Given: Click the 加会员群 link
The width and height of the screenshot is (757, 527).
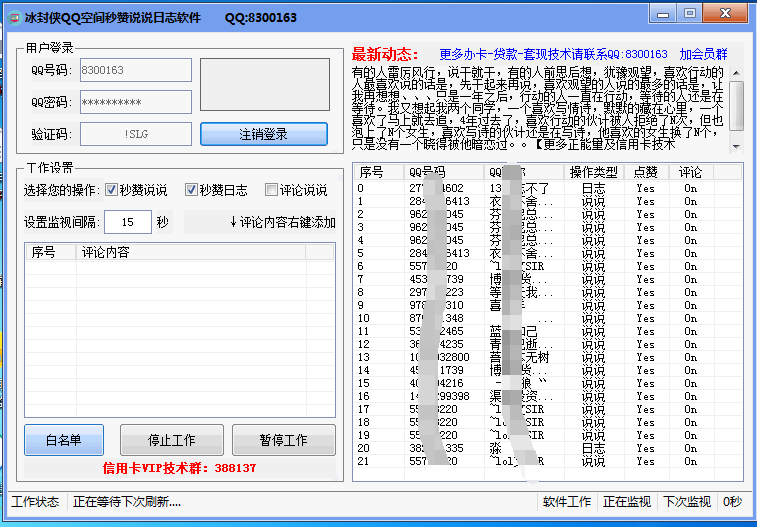Looking at the screenshot, I should (x=703, y=54).
